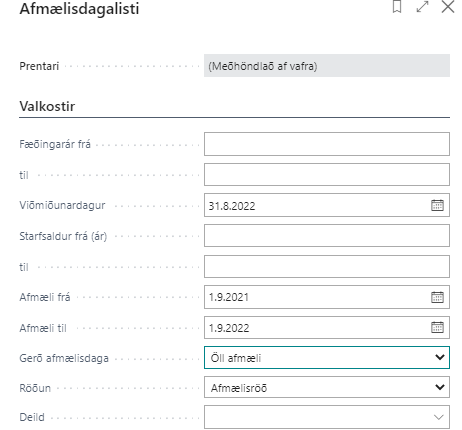Viewport: 462px width, 430px height.
Task: Click the bookmark icon in the dialog header
Action: tap(397, 6)
